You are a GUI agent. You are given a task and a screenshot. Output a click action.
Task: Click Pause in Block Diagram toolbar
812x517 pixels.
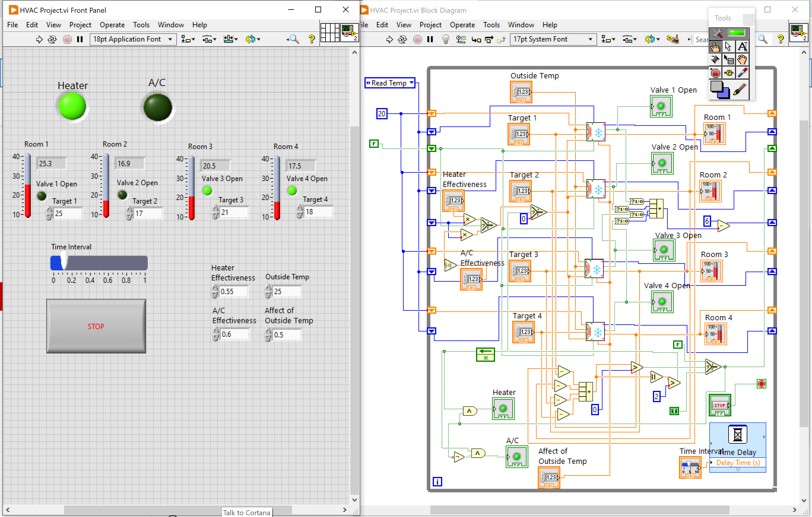pyautogui.click(x=430, y=39)
